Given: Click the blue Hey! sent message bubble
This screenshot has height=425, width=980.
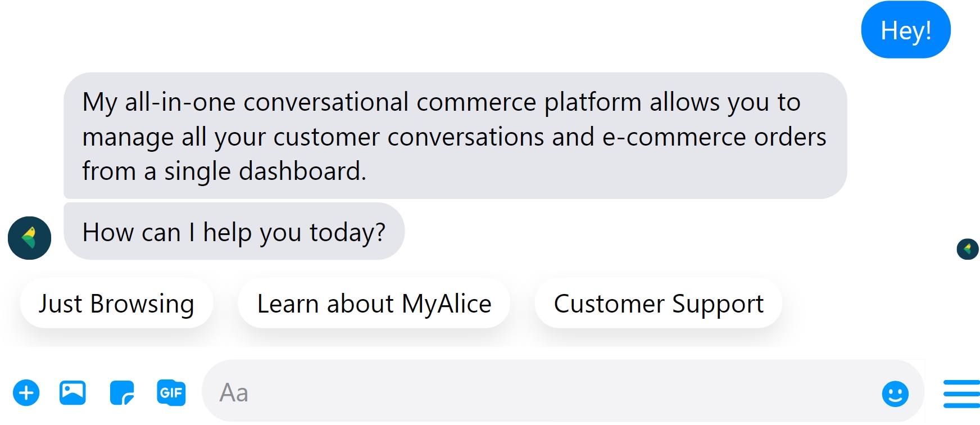Looking at the screenshot, I should pos(905,30).
